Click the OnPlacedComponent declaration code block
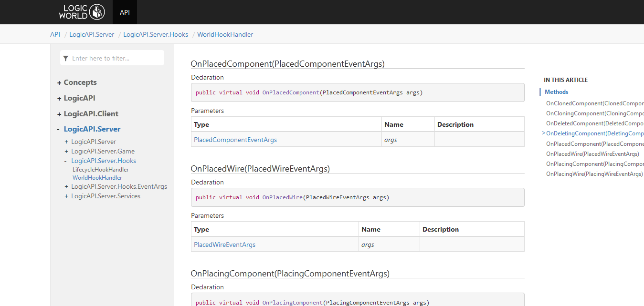 point(358,92)
